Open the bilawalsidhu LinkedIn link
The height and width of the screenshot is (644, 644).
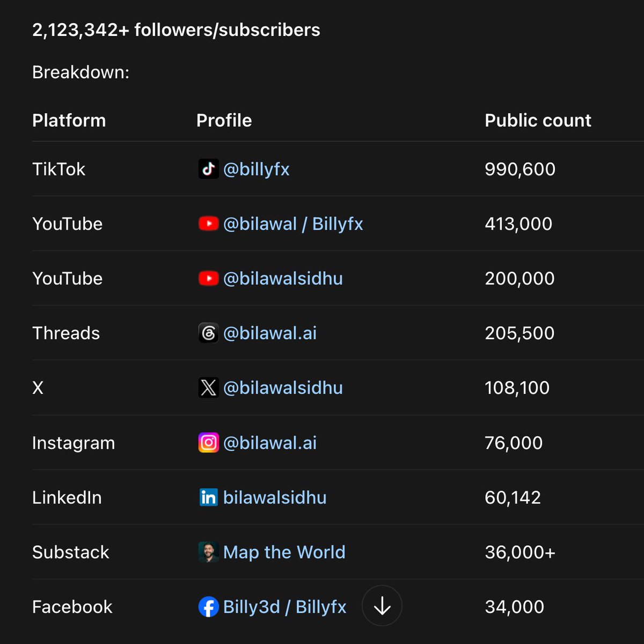point(275,497)
